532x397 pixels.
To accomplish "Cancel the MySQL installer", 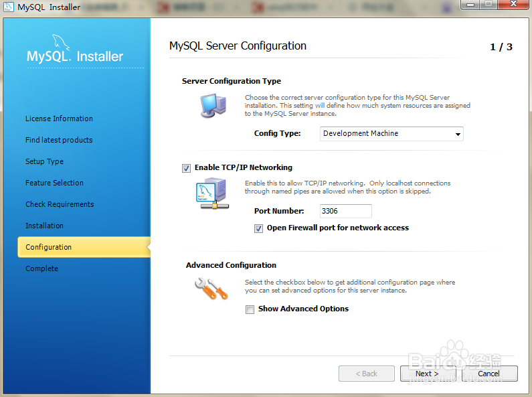I will point(490,374).
